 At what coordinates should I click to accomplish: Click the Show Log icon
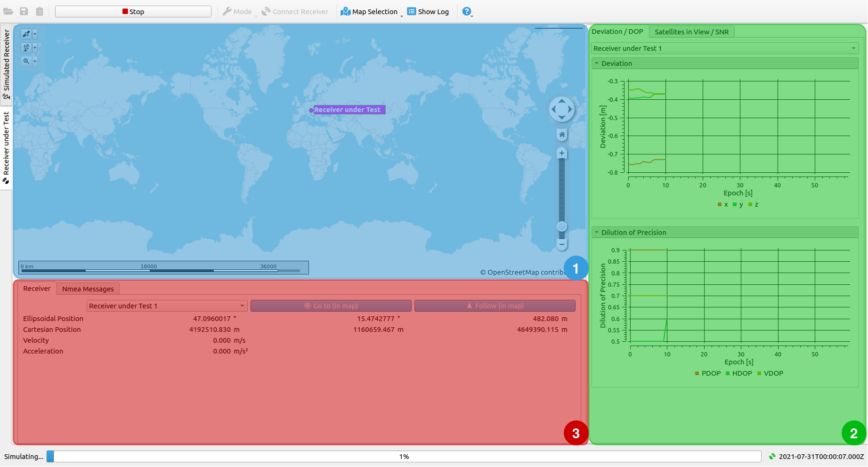click(411, 11)
